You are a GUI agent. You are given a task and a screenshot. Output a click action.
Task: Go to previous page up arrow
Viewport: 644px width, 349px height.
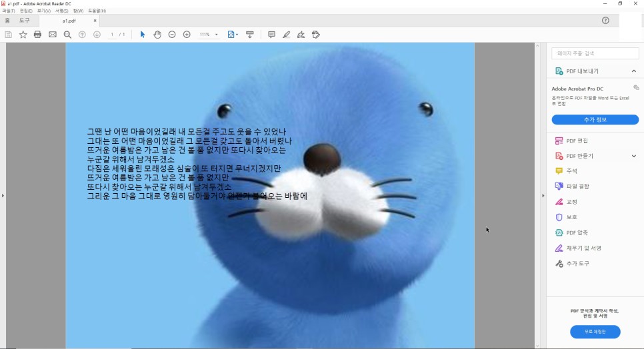[82, 35]
